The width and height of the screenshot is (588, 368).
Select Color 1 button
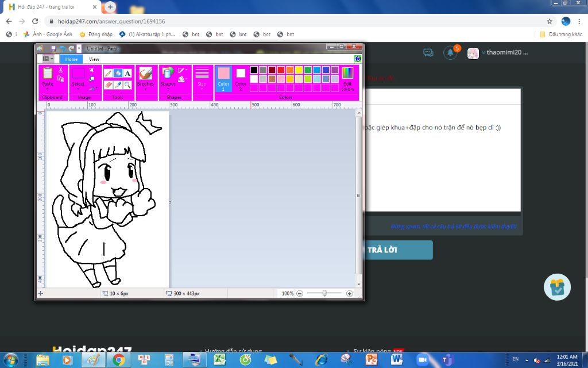tap(223, 79)
